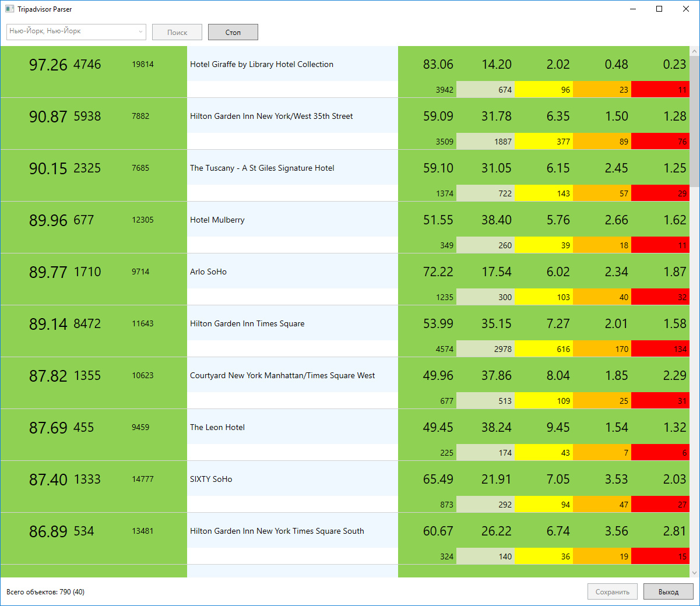Click the yellow 616 cell

coord(544,348)
